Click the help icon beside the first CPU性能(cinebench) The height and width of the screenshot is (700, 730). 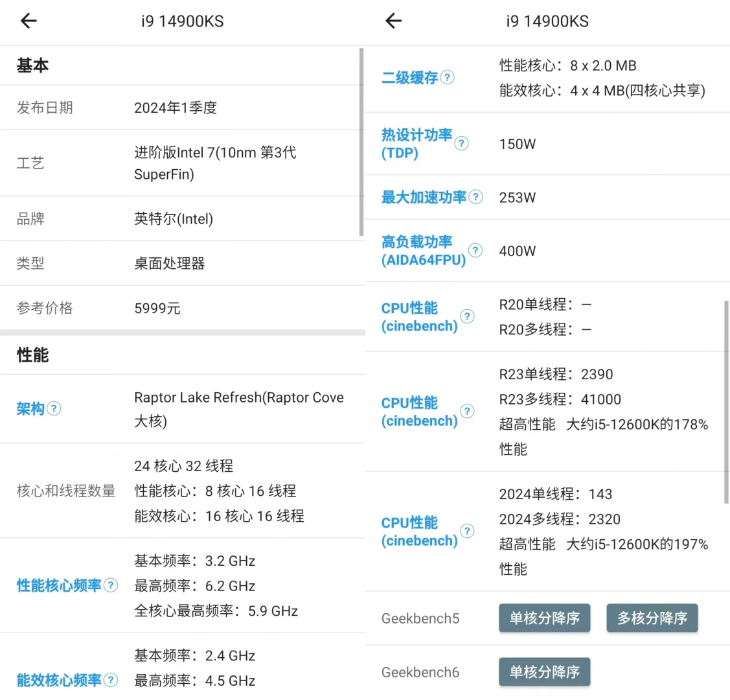pyautogui.click(x=467, y=316)
